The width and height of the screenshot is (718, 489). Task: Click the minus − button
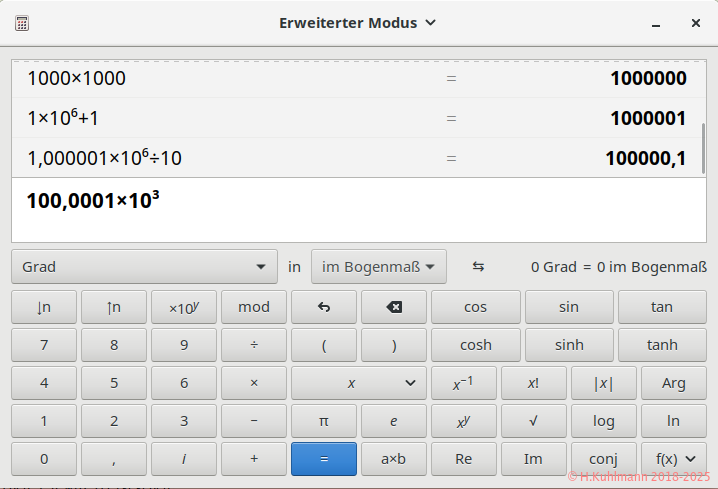coord(254,421)
